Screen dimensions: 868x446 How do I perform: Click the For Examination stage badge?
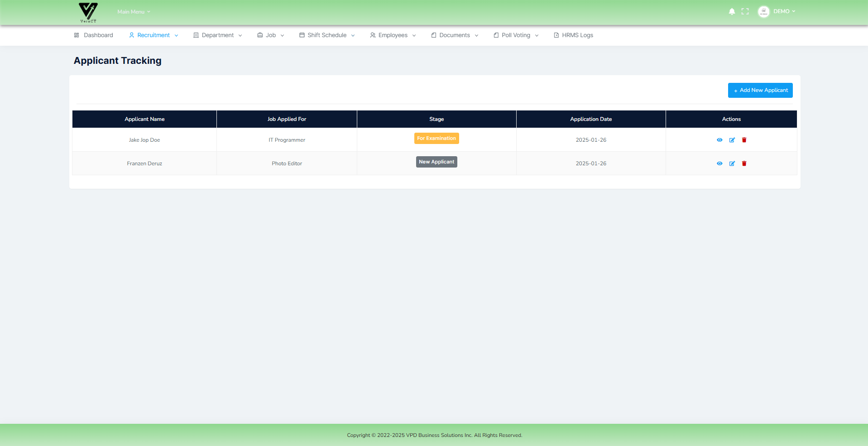[436, 139]
